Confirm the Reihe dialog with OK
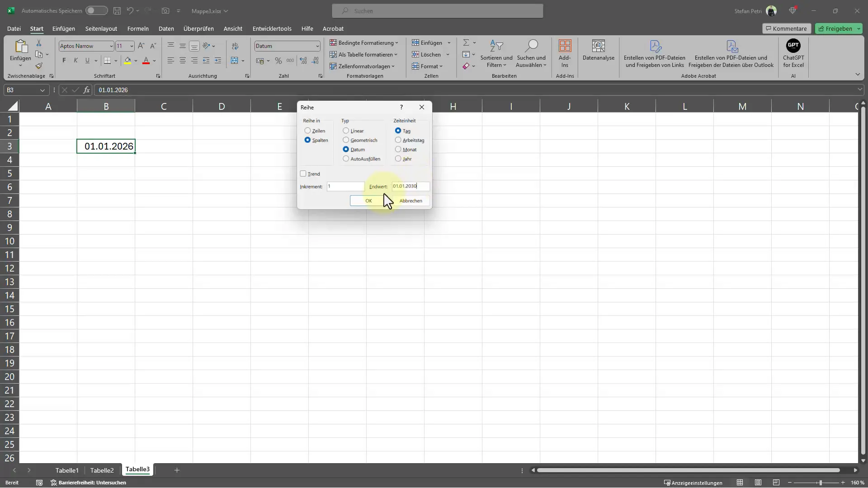Screen dimensions: 868x488 [x=368, y=201]
